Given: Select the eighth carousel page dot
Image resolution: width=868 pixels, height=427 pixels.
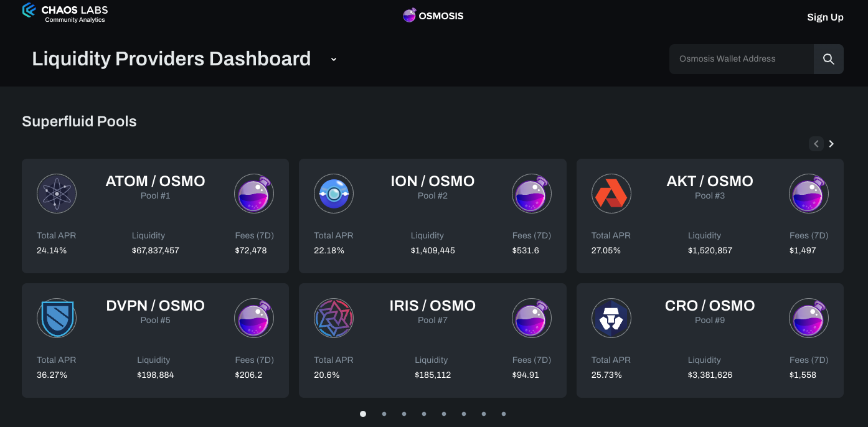Looking at the screenshot, I should pos(504,413).
